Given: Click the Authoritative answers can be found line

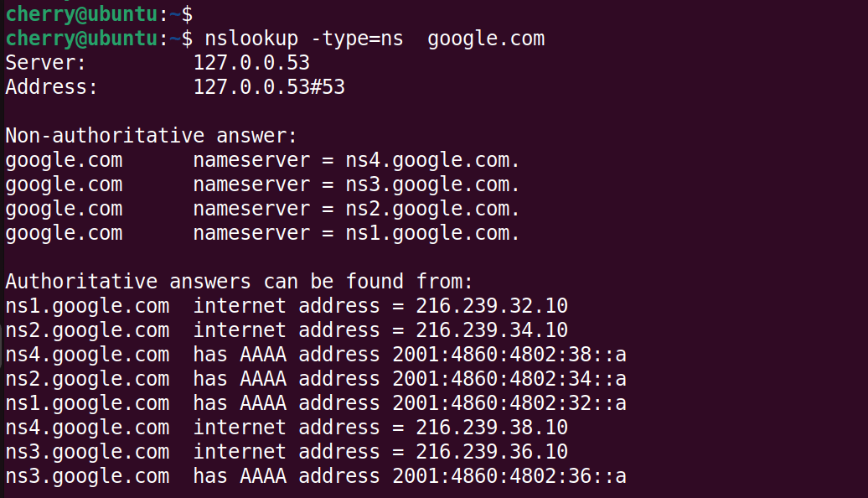Looking at the screenshot, I should (239, 282).
